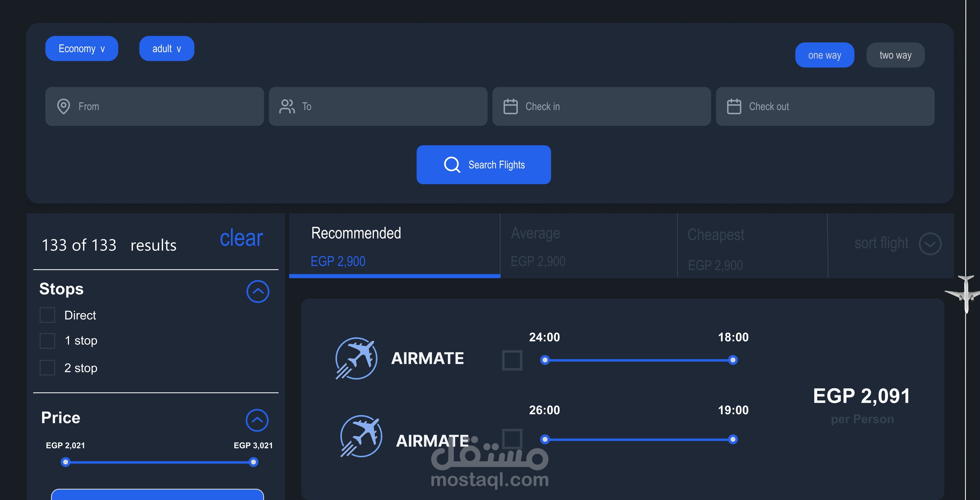The height and width of the screenshot is (500, 980).
Task: Click the calendar icon beside Check in
Action: tap(510, 107)
